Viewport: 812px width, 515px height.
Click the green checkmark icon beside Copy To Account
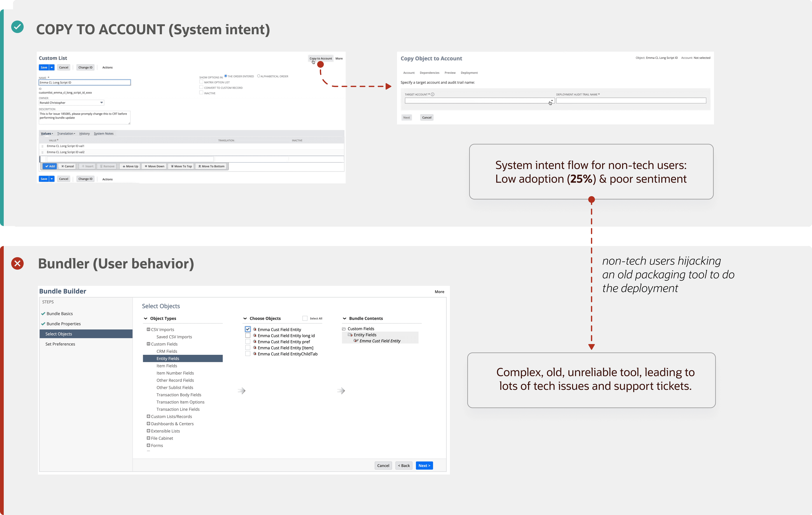click(x=18, y=27)
